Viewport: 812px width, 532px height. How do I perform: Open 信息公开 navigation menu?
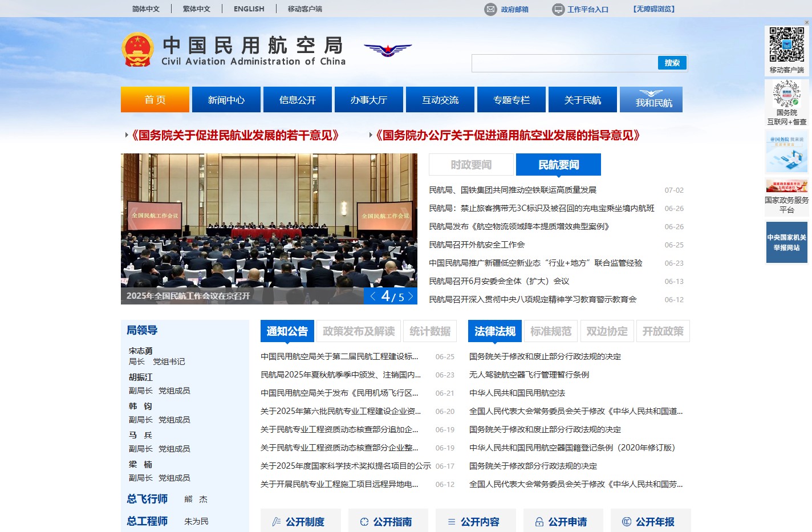[x=298, y=100]
